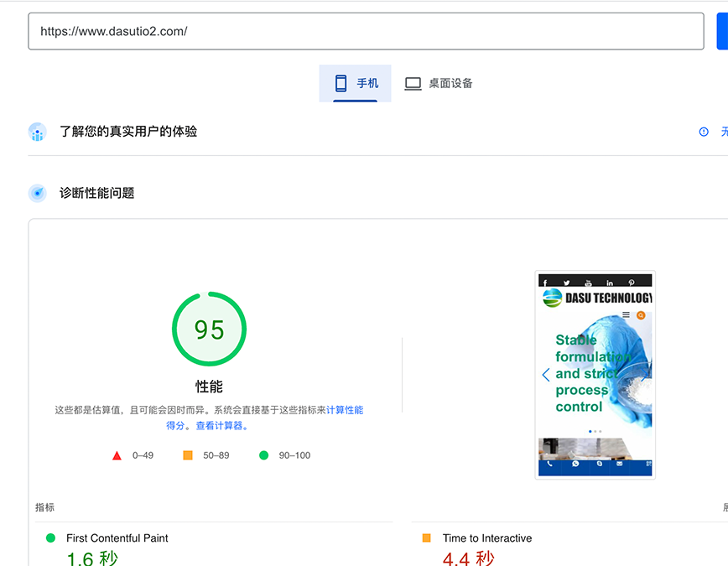Switch to the 手机 tab
The height and width of the screenshot is (566, 728).
(x=355, y=83)
